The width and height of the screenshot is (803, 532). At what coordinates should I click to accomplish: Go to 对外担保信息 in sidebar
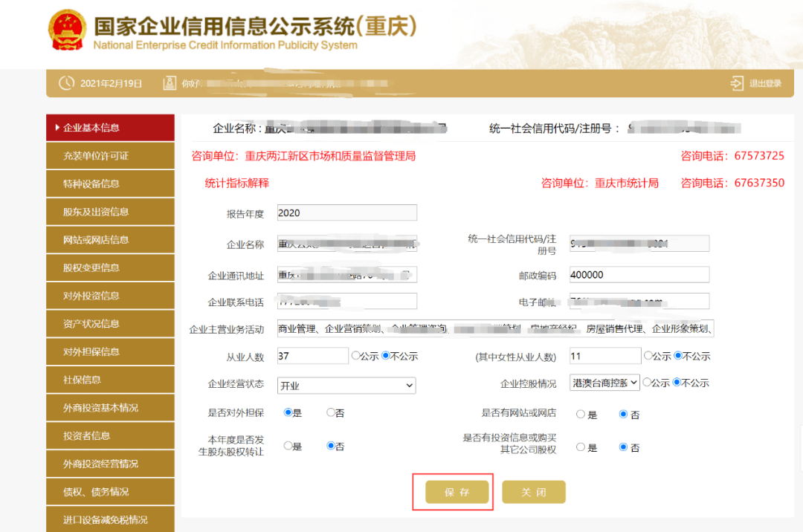click(x=110, y=351)
